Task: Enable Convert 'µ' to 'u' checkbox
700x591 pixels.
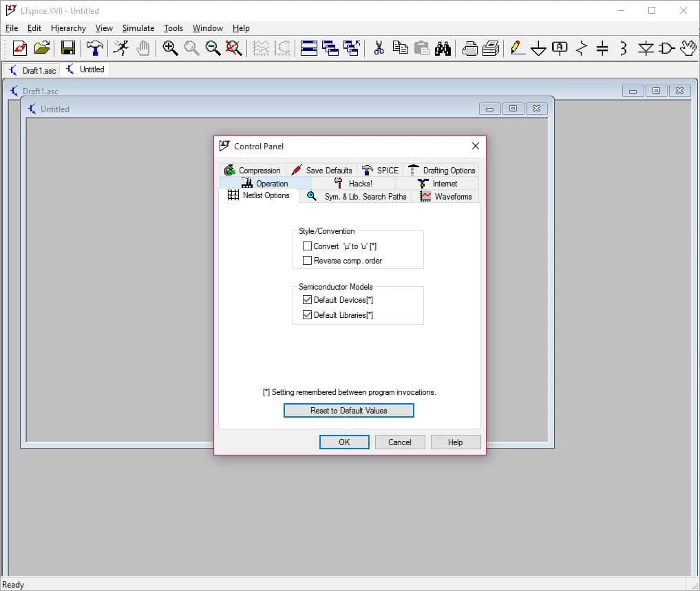Action: tap(308, 246)
